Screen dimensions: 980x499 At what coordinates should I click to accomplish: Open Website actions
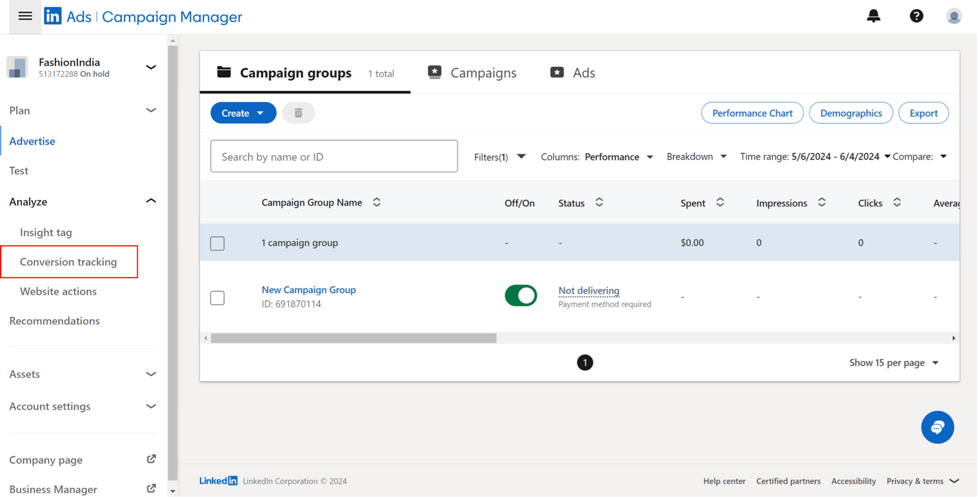pyautogui.click(x=58, y=291)
